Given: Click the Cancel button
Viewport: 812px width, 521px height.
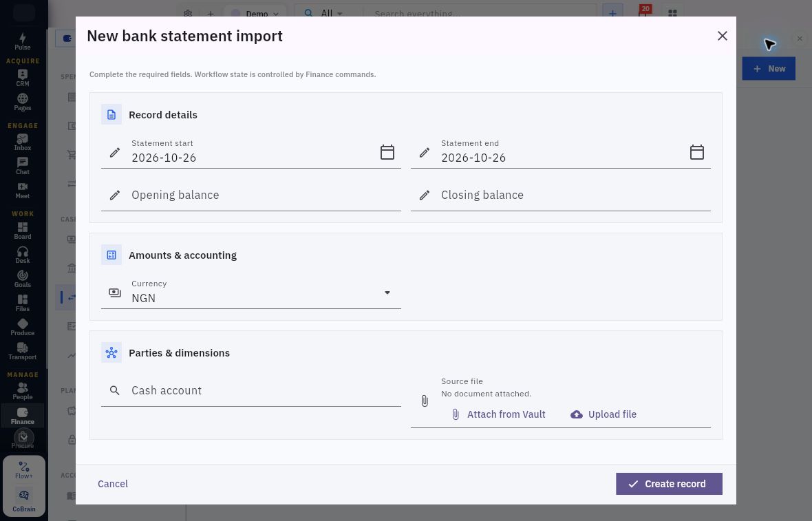Looking at the screenshot, I should coord(113,484).
